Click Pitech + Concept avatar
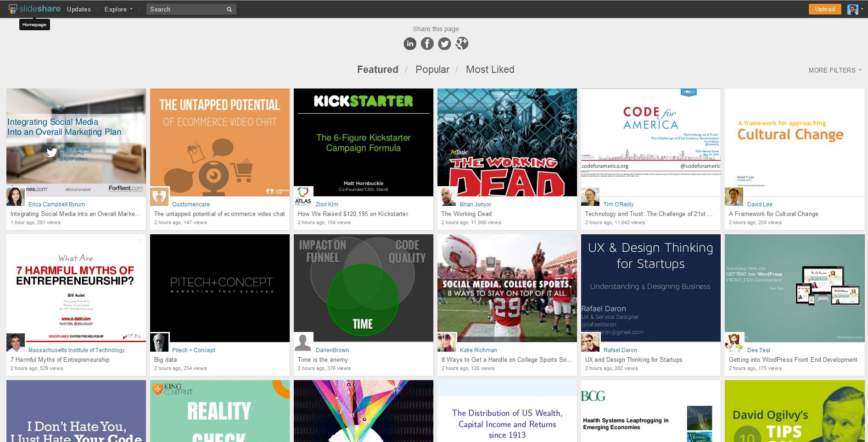Viewport: 868px width, 442px height. pos(160,343)
